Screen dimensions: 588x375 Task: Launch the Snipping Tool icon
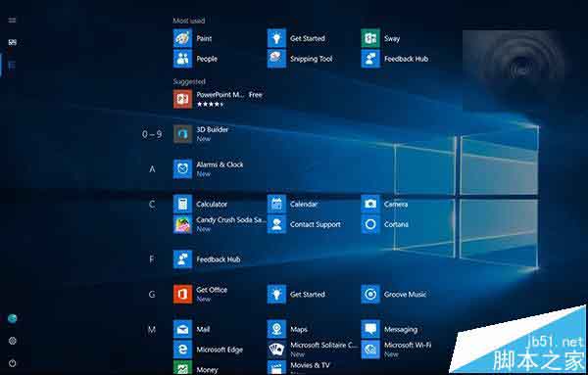(276, 59)
